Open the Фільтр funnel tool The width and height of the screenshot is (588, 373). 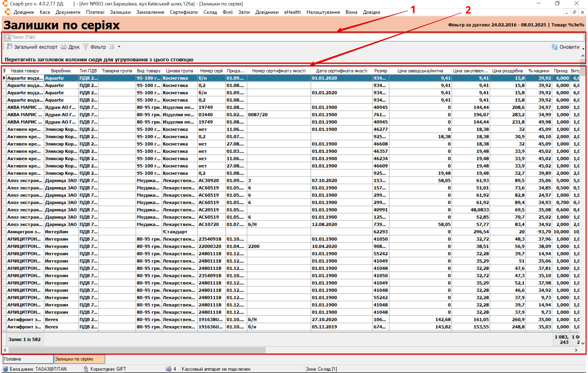pos(86,47)
